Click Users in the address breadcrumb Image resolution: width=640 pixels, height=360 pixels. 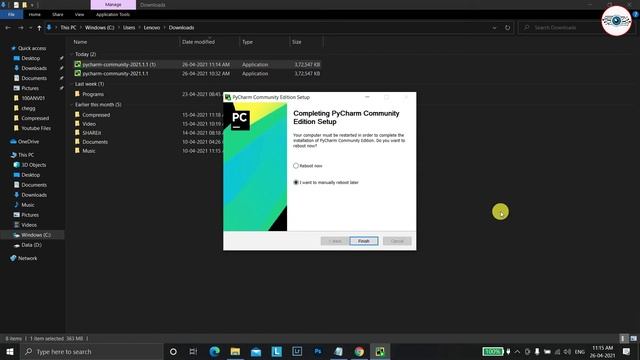coord(129,28)
